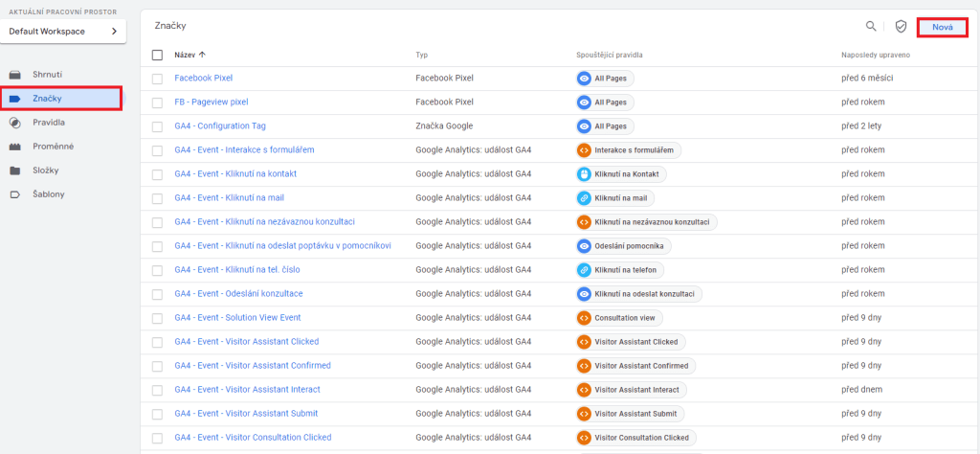Click the search magnifier icon

click(870, 27)
